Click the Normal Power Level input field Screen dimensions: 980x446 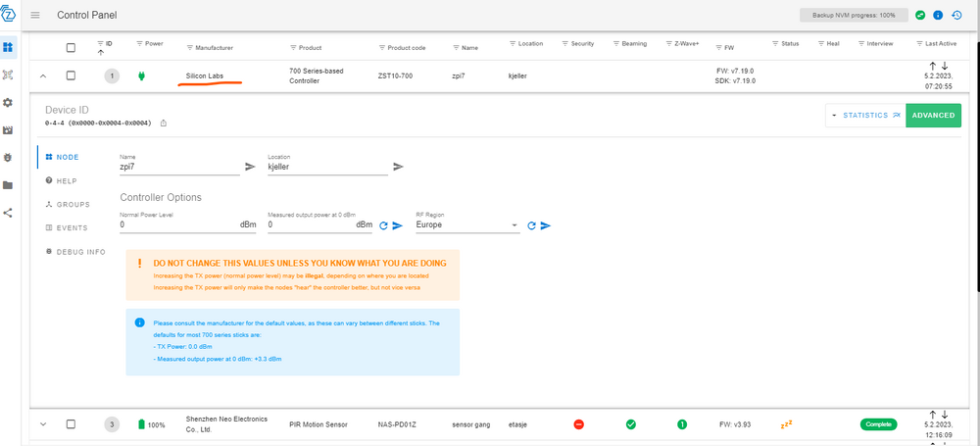[x=176, y=224]
